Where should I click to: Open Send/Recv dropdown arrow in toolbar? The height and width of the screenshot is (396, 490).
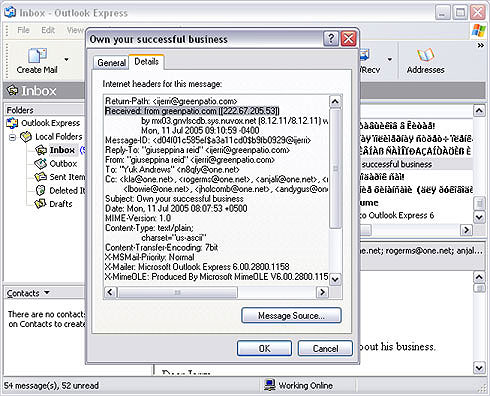point(389,60)
